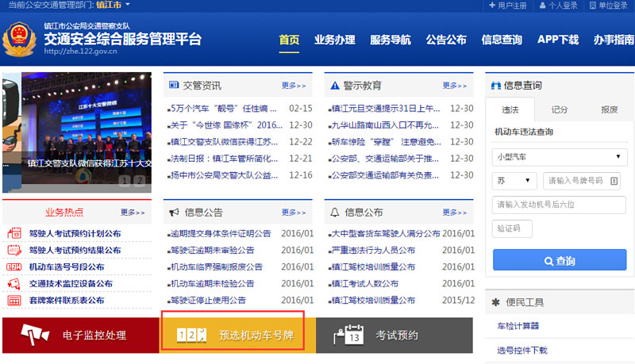Select slide 2 in the carousel pager
Image resolution: width=635 pixels, height=364 pixels.
click(x=140, y=181)
